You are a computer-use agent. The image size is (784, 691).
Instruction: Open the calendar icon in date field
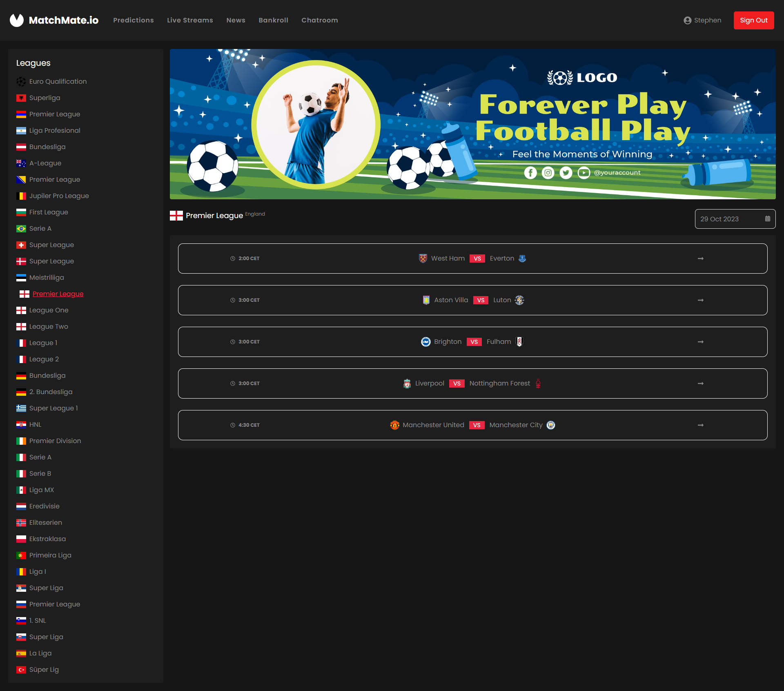[x=767, y=219]
